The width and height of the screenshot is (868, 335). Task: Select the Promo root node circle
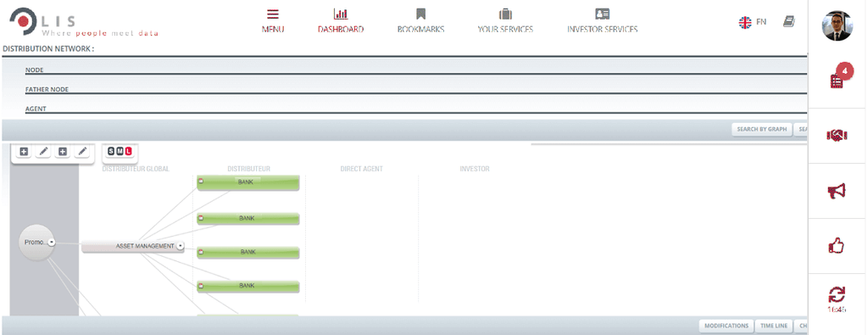(x=36, y=242)
